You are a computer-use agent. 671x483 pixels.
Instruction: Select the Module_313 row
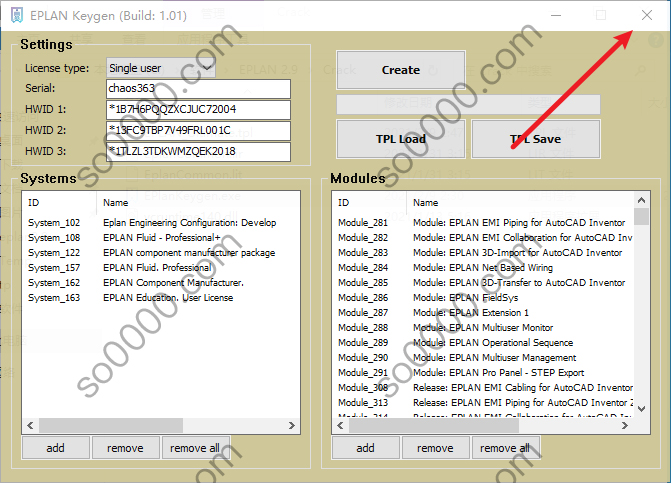[483, 402]
